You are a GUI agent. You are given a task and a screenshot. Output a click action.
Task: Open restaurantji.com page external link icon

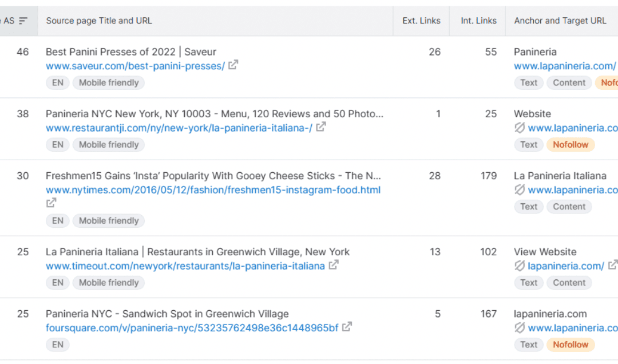321,126
